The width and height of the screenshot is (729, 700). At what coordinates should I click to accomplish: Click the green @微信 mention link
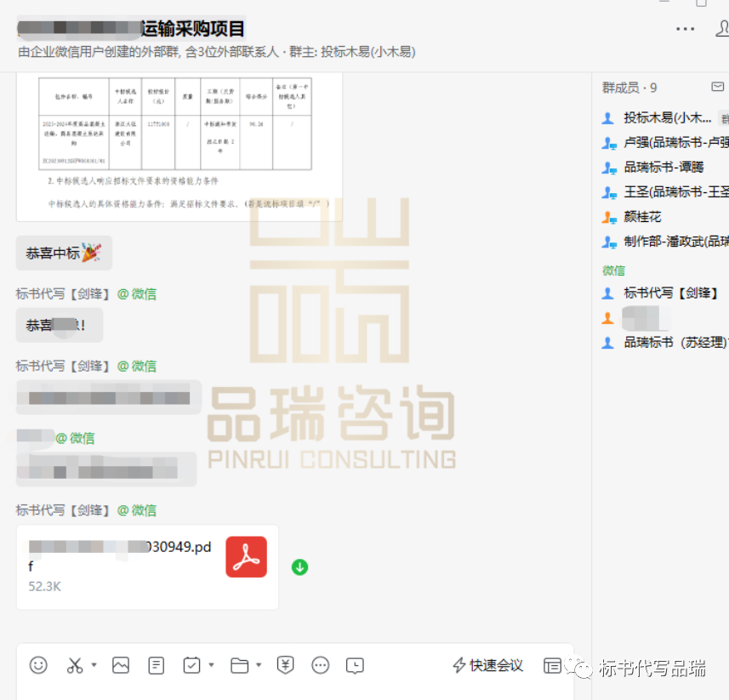tap(136, 293)
